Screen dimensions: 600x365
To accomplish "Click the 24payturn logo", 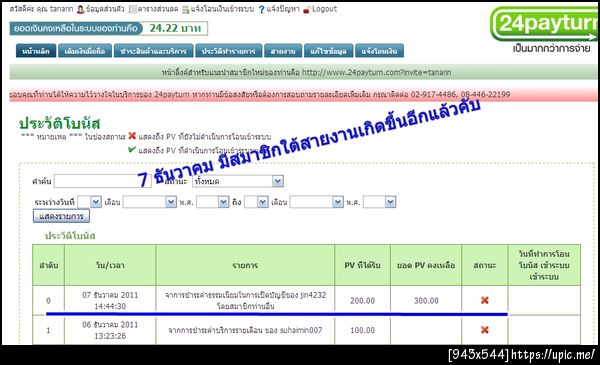I will pyautogui.click(x=545, y=24).
